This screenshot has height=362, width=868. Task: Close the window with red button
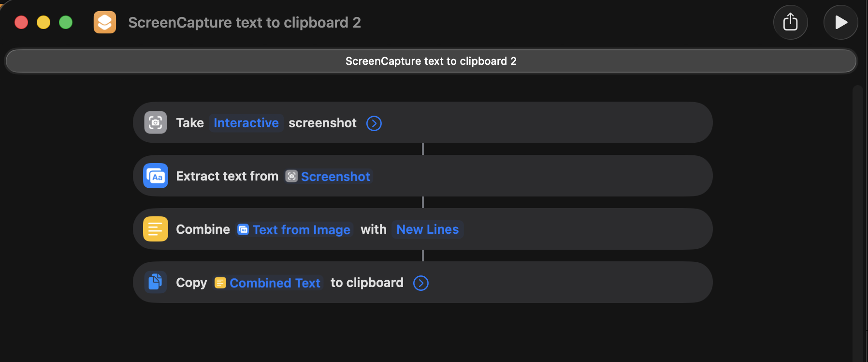pyautogui.click(x=21, y=22)
